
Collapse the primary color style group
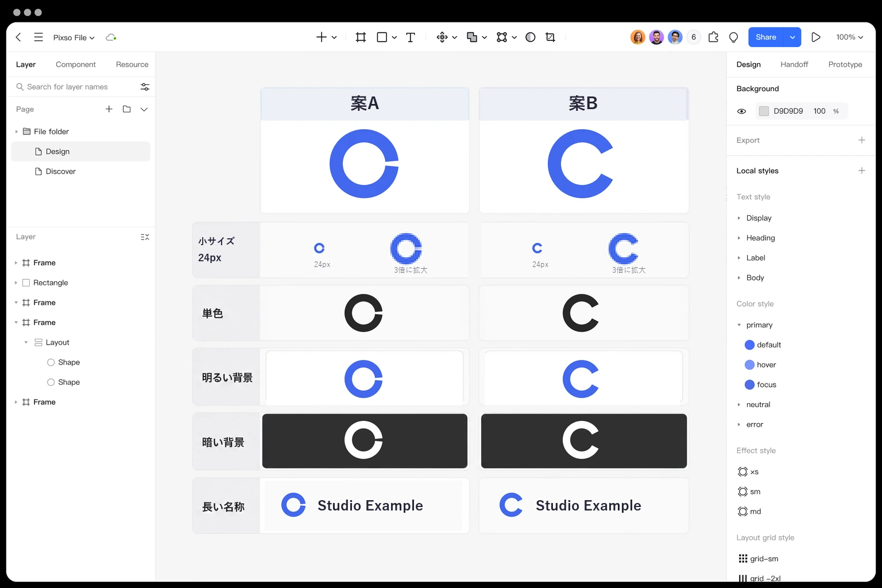click(739, 325)
